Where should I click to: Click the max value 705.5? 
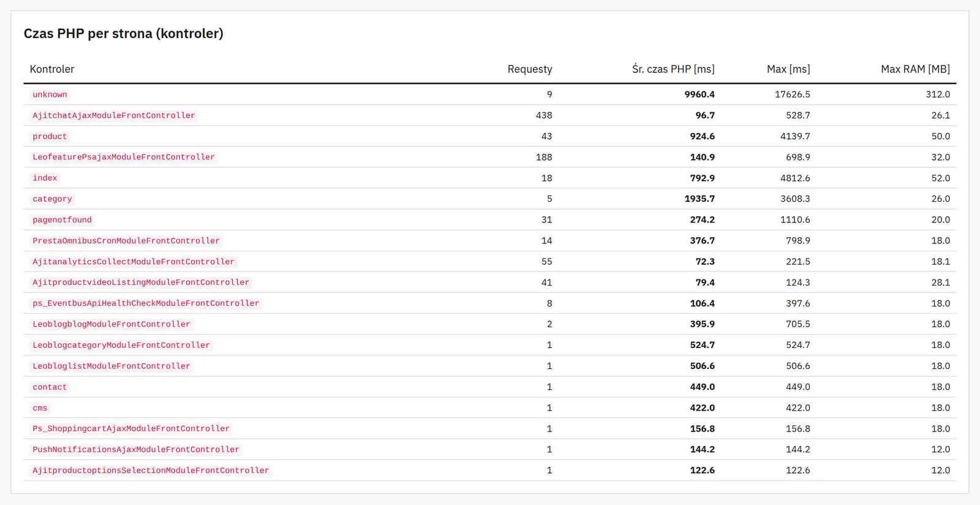pyautogui.click(x=798, y=324)
